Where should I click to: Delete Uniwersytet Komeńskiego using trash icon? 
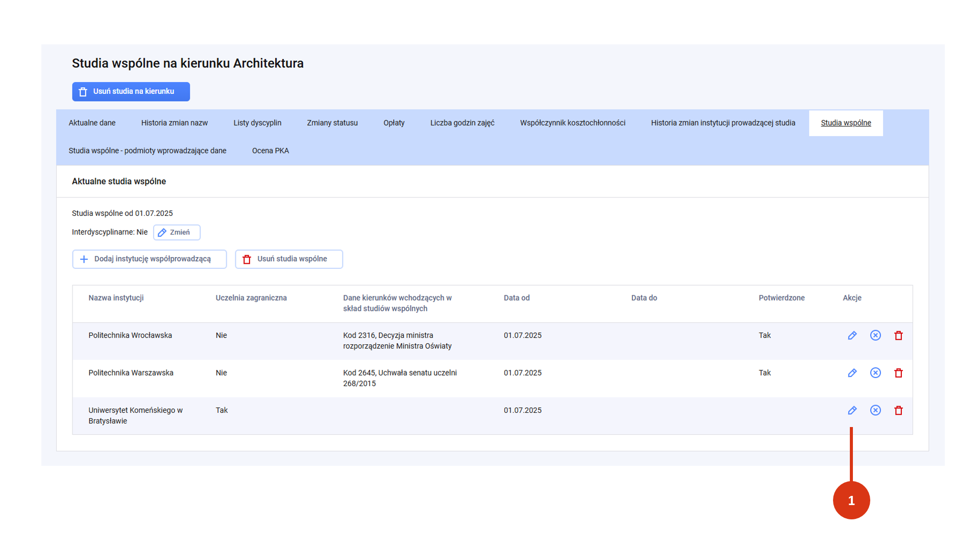coord(898,410)
